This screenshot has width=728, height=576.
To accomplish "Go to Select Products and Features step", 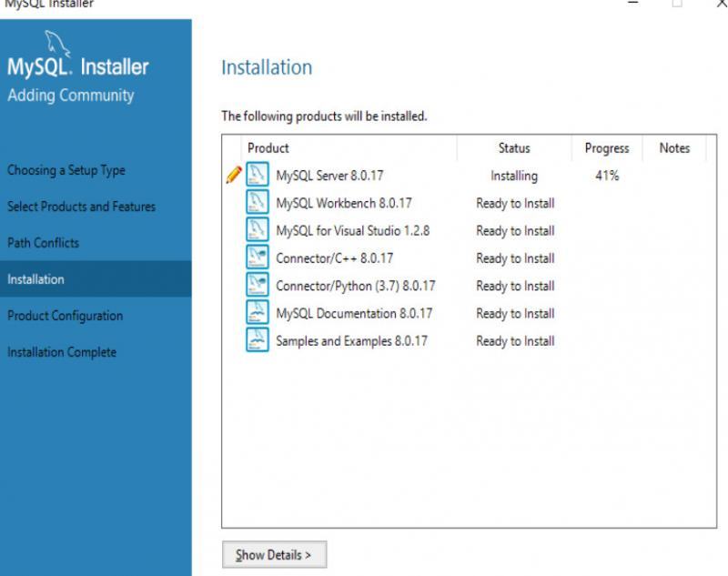I will [x=81, y=206].
